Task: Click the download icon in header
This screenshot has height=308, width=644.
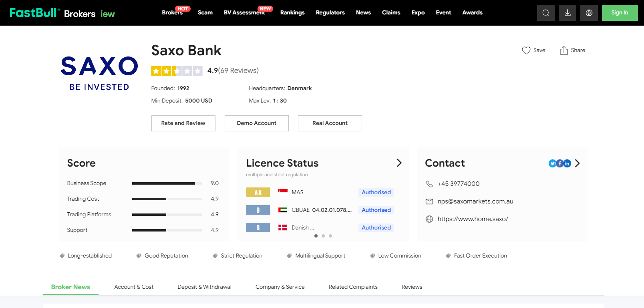Action: 567,13
